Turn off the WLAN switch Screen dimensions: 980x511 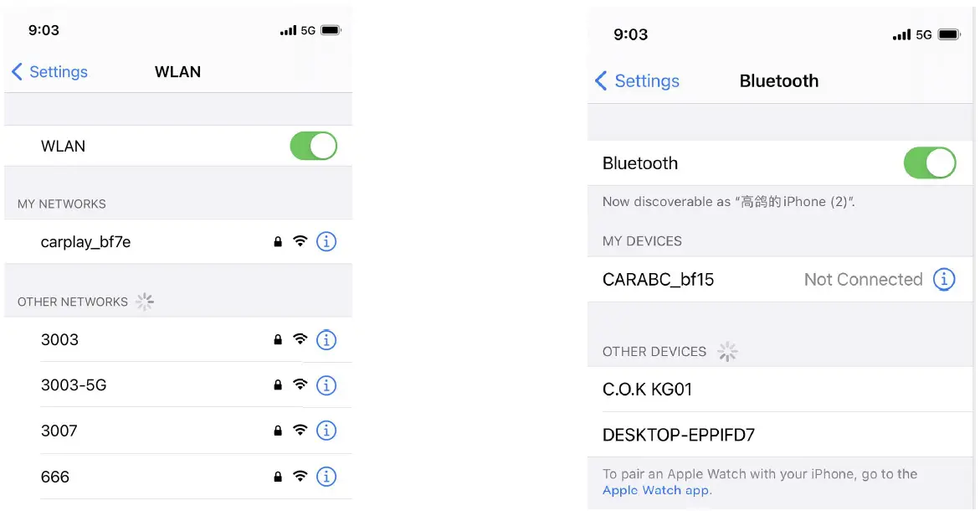(313, 146)
